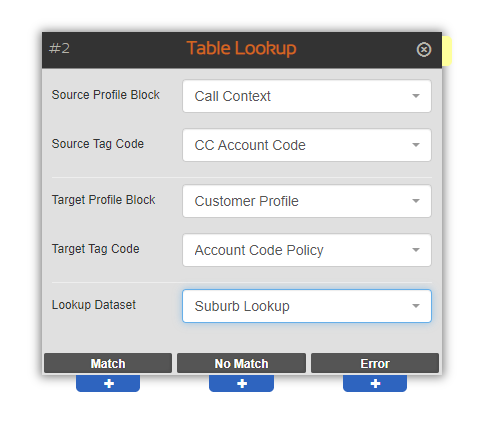Open the Suburb Lookup dataset dropdown

pos(307,306)
